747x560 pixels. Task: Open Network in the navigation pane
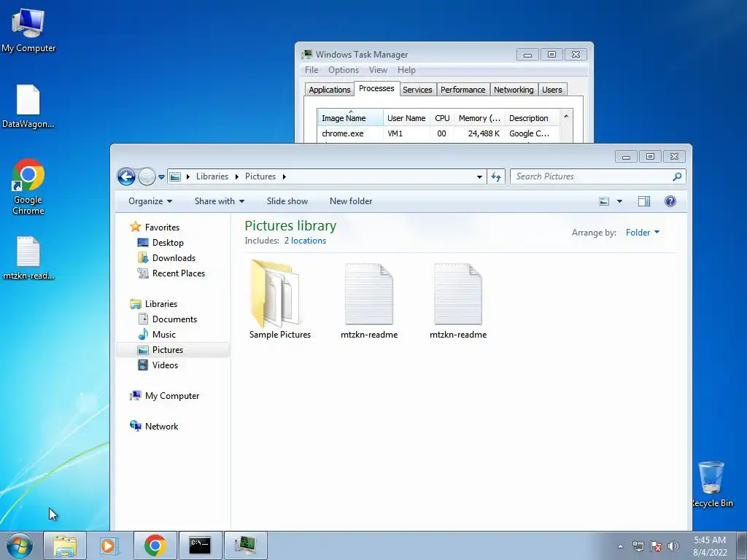click(x=161, y=426)
